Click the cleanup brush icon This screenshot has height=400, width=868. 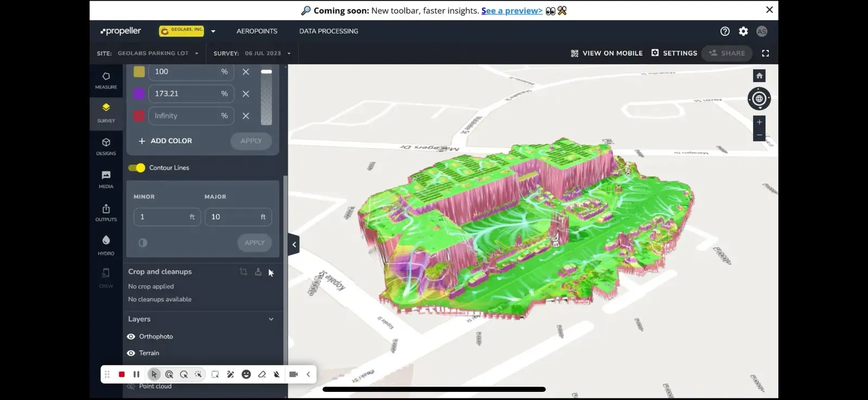[258, 272]
